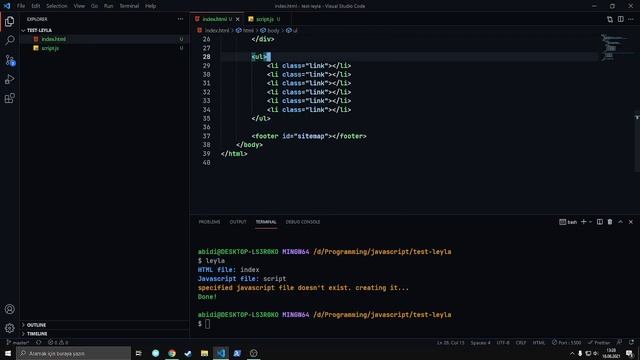Split the terminal panel
The image size is (640, 360).
600,222
